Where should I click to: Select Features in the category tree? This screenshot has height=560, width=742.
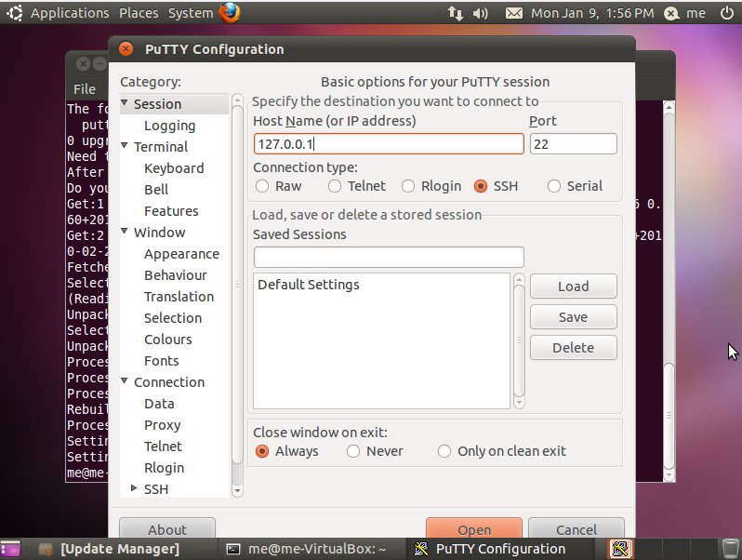click(x=171, y=210)
